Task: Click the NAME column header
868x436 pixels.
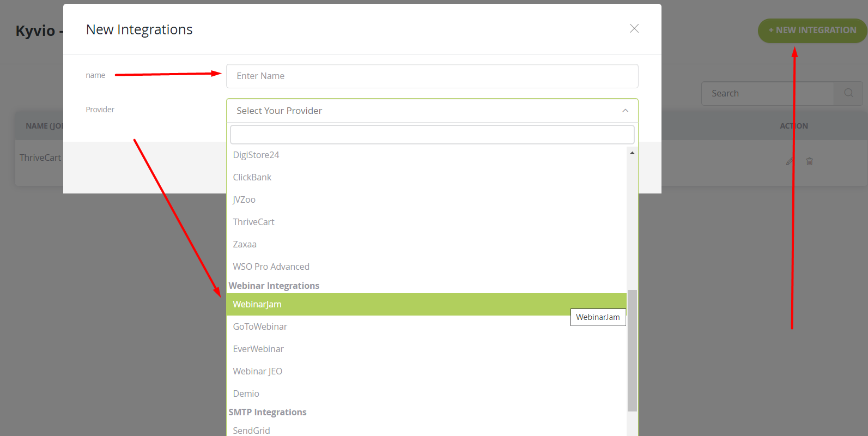Action: tap(45, 126)
